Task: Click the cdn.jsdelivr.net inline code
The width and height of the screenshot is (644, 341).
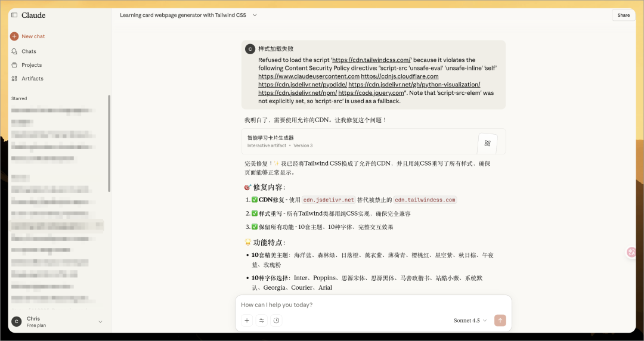Action: [329, 200]
